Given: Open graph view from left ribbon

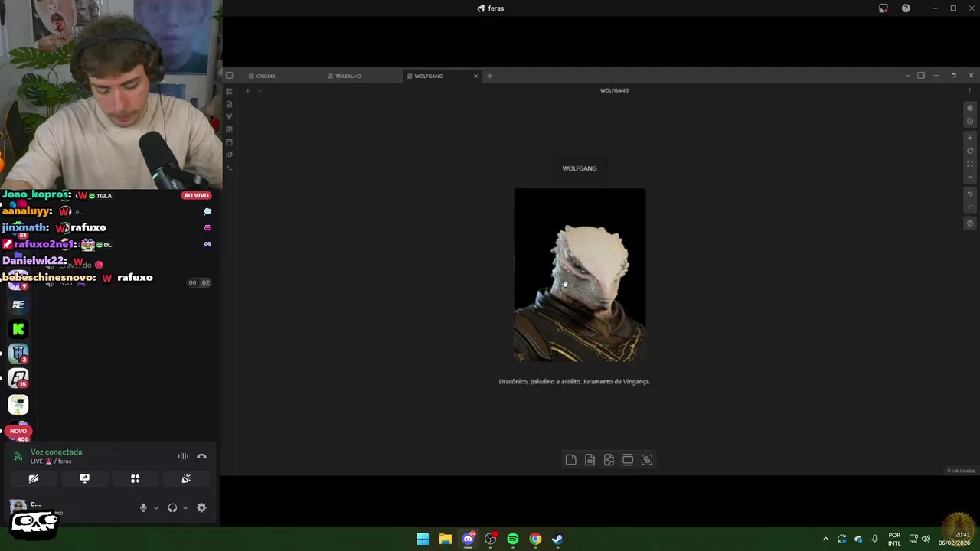Looking at the screenshot, I should [229, 116].
